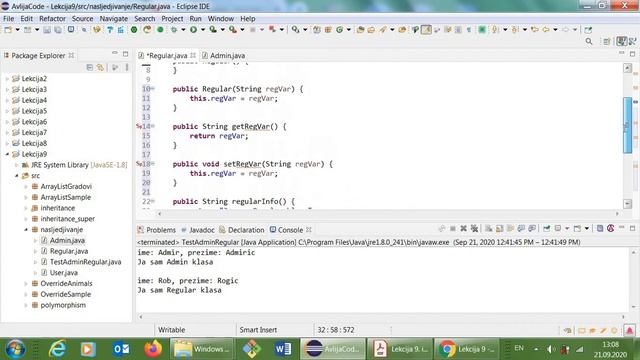Toggle Word Wrap in Console toolbar
The width and height of the screenshot is (640, 360).
pos(510,229)
